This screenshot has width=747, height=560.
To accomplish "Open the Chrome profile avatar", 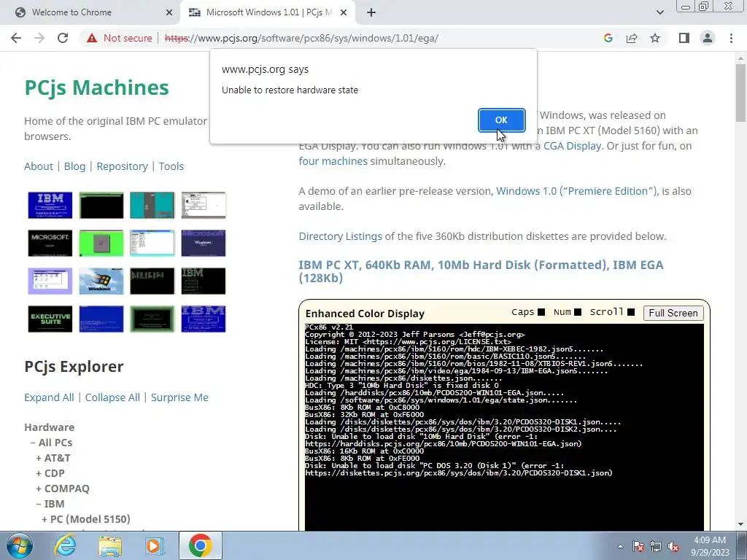I will click(708, 38).
